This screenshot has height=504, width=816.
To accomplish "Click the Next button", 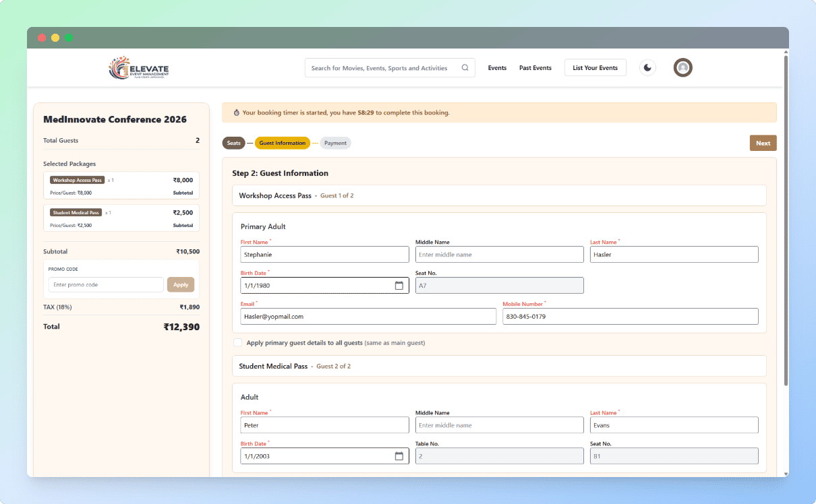I will point(763,143).
